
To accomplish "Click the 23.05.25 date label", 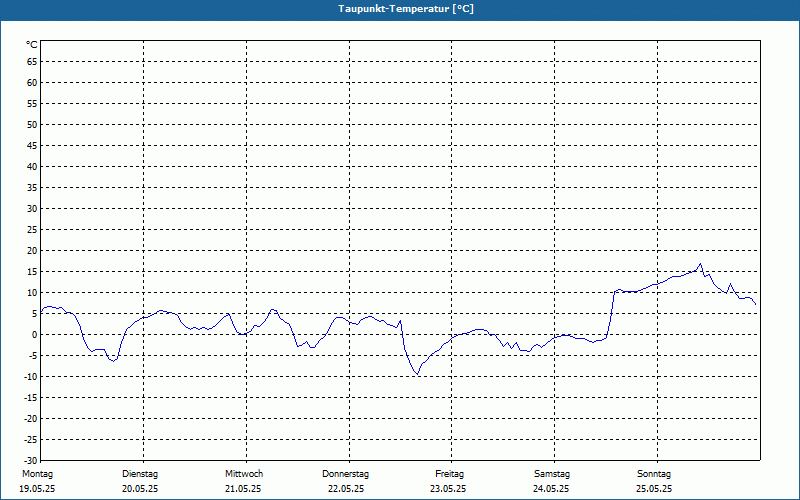I will [x=448, y=489].
